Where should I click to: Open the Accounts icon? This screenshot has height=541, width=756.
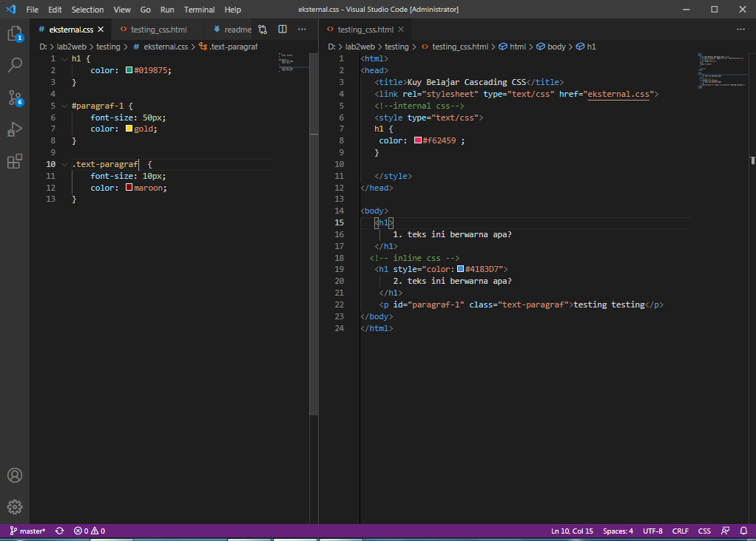pos(15,475)
